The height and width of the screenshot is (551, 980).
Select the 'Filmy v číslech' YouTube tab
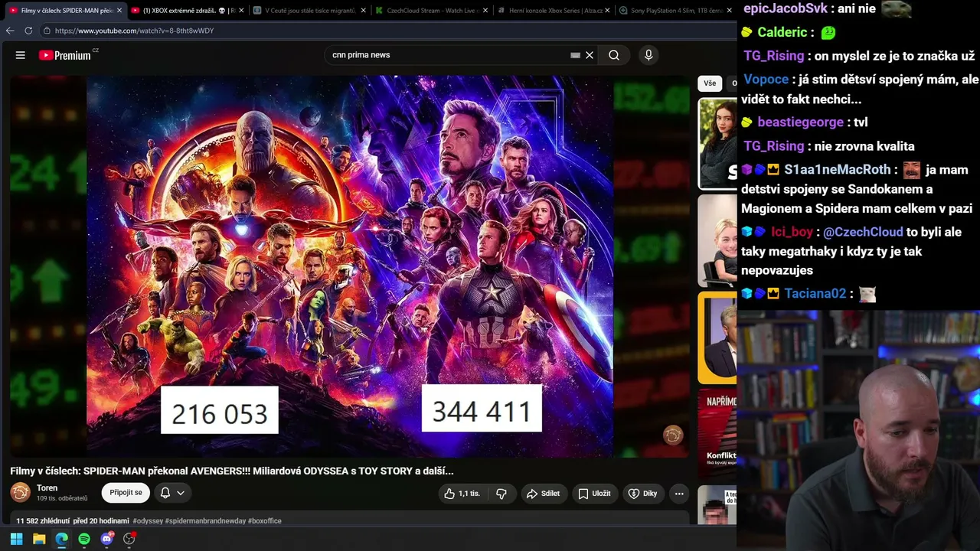65,11
